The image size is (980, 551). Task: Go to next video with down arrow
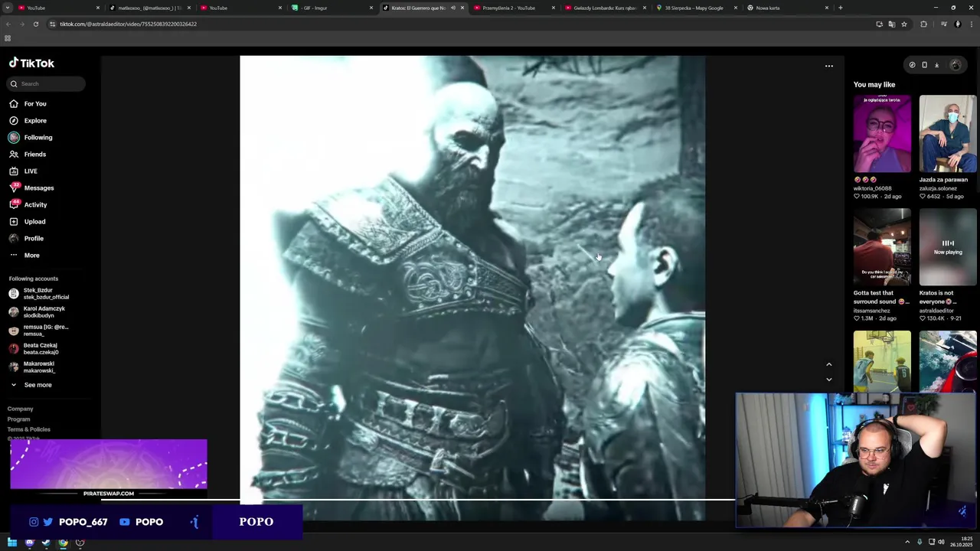click(x=828, y=379)
